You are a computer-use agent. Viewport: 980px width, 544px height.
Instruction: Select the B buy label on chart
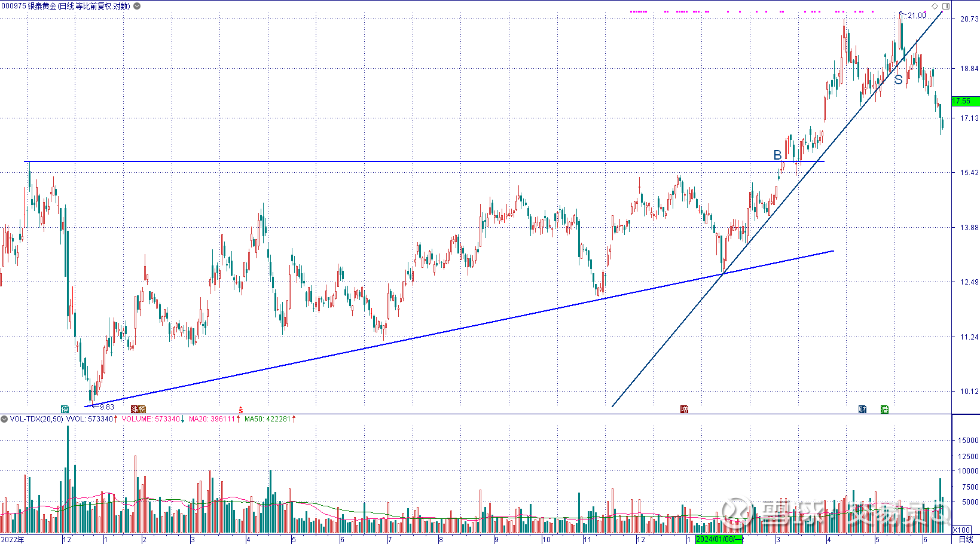click(777, 155)
